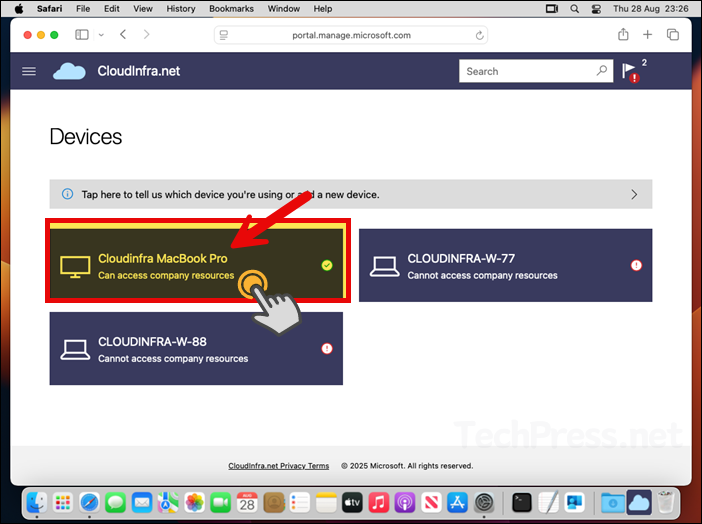Toggle the Safari sidebar button
The image size is (702, 524).
pyautogui.click(x=82, y=35)
